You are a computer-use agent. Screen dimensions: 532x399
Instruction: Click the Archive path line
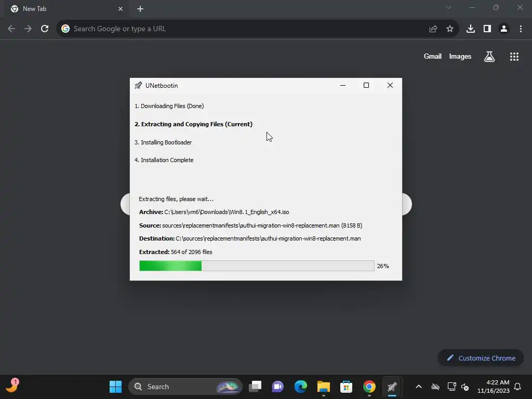(x=214, y=212)
